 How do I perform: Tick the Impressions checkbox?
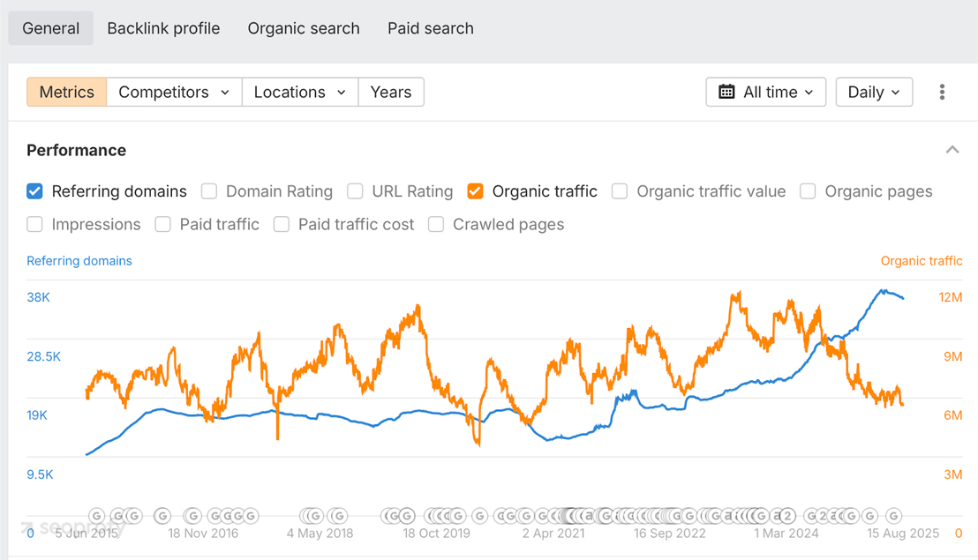pos(34,225)
